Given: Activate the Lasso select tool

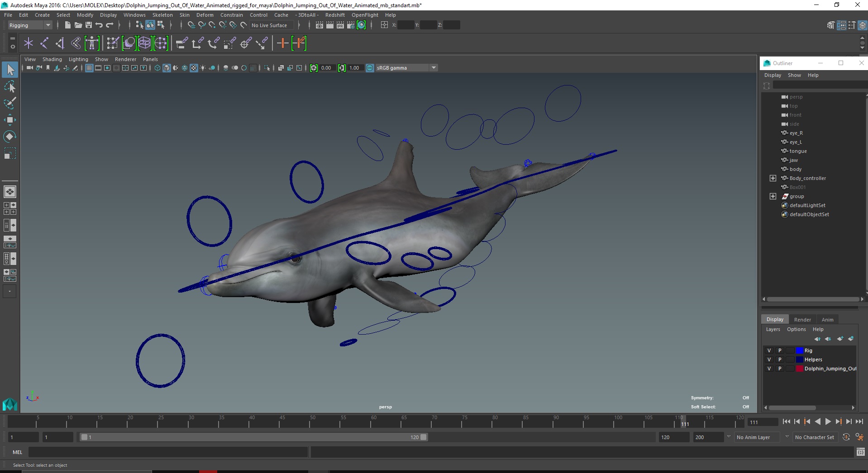Looking at the screenshot, I should (x=10, y=86).
